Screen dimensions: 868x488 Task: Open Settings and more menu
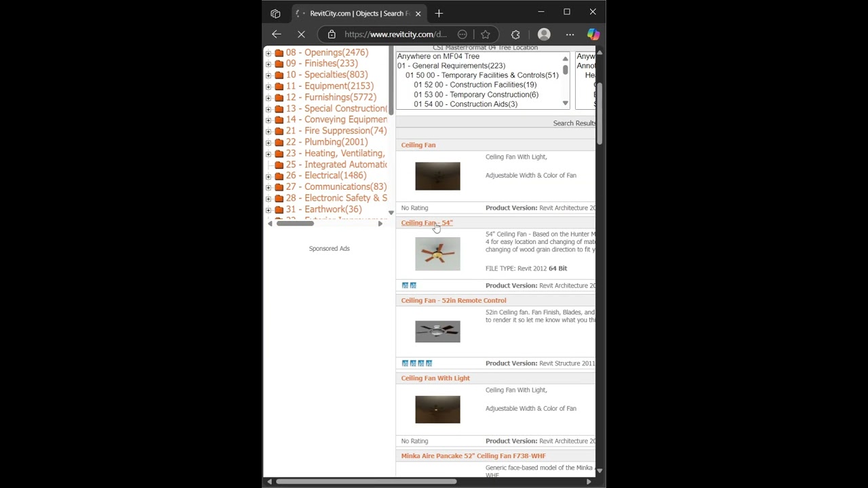570,34
